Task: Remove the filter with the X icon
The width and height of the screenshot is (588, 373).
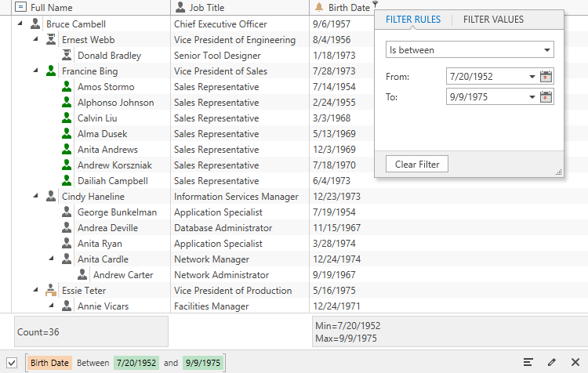Action: click(x=575, y=362)
